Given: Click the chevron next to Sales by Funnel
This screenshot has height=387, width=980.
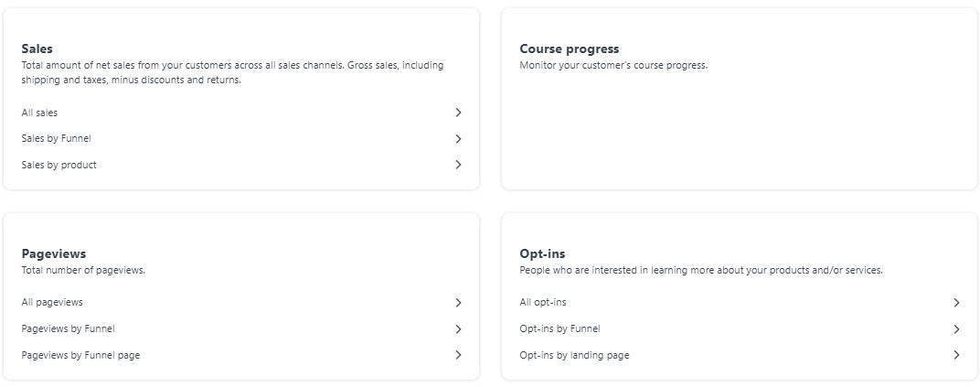Looking at the screenshot, I should pyautogui.click(x=458, y=139).
